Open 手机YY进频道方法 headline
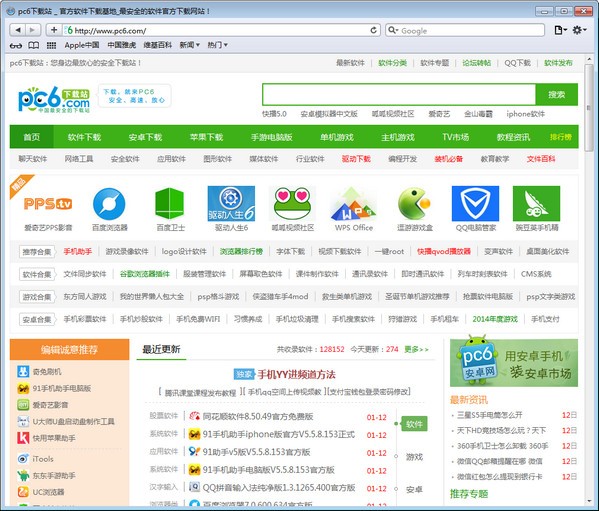 pyautogui.click(x=296, y=374)
